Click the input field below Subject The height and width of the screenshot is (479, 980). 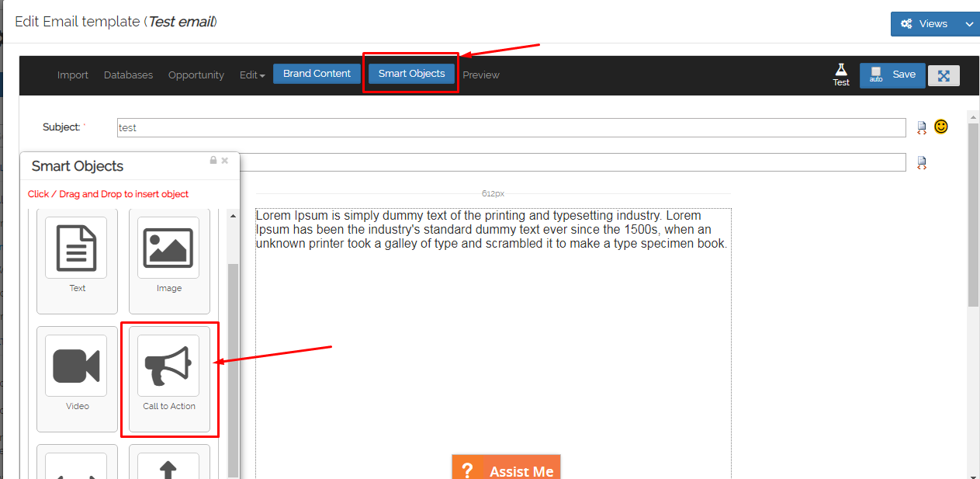[573, 162]
